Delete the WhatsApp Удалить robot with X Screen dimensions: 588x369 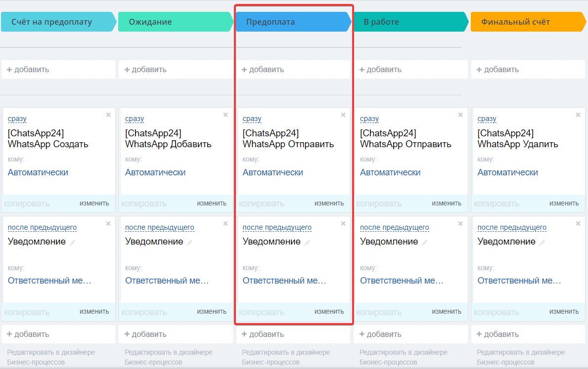(578, 115)
